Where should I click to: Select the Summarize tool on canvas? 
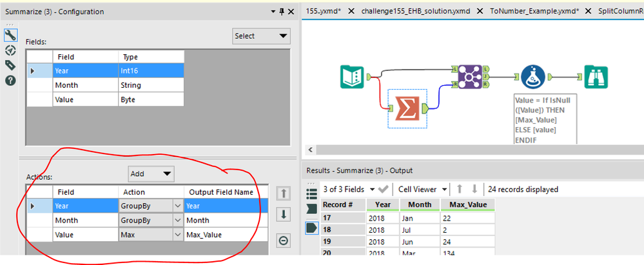tap(407, 108)
